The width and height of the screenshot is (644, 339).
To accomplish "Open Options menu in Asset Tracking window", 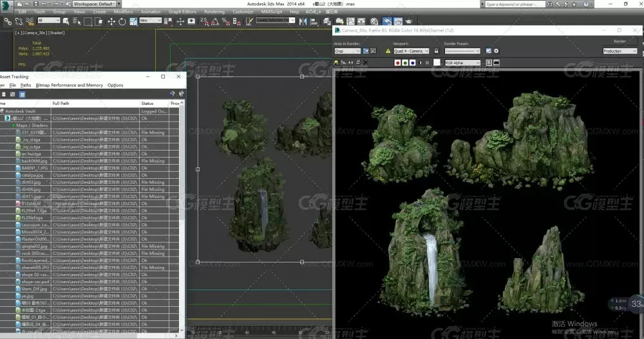I will click(115, 86).
